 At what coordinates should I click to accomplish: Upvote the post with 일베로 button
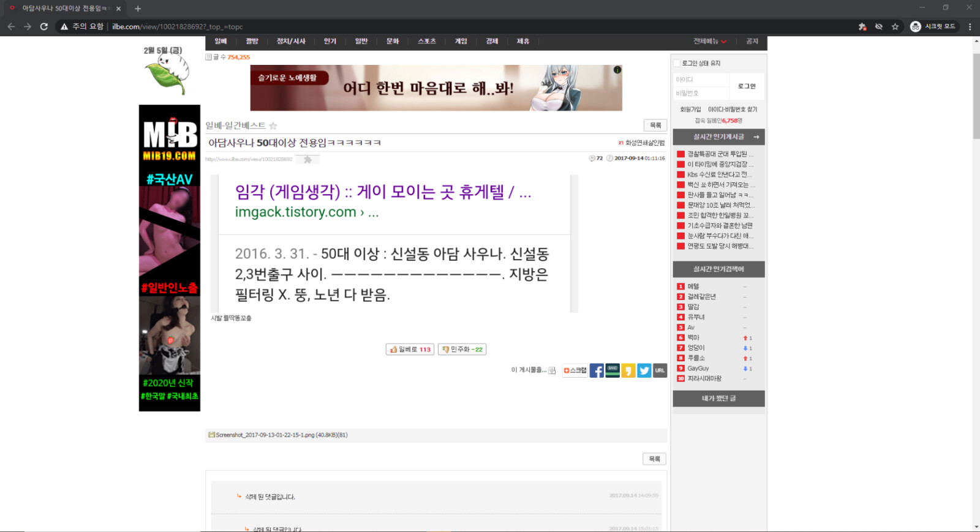tap(410, 350)
